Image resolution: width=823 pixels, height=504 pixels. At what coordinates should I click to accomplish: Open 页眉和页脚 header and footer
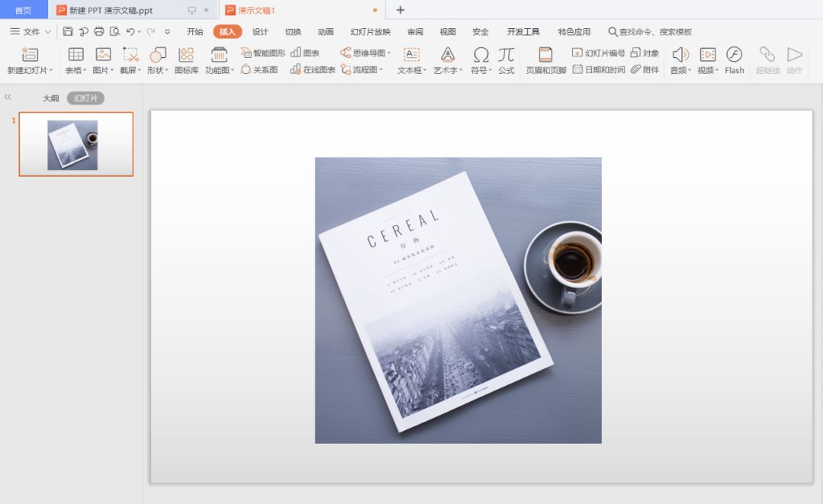click(546, 60)
